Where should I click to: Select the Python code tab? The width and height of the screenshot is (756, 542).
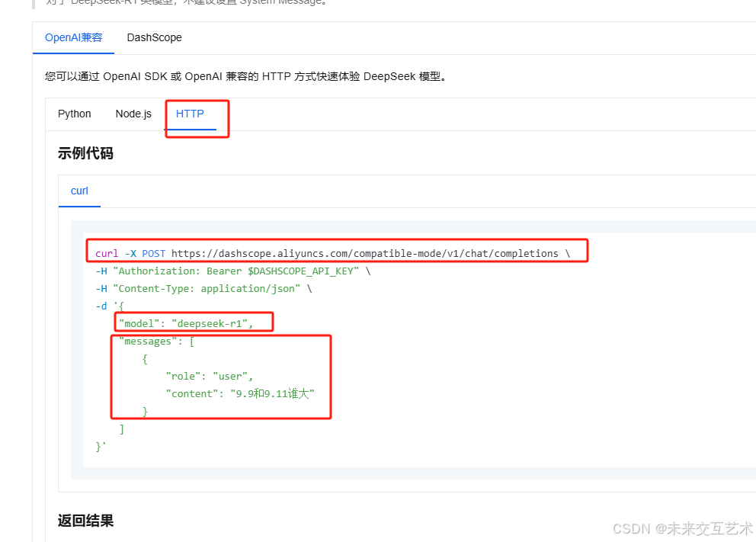74,114
